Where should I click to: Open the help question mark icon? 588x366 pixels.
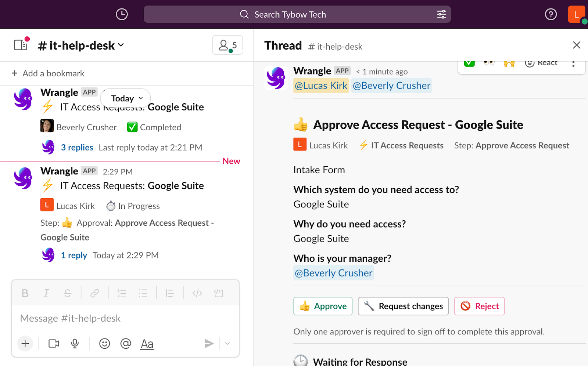551,14
